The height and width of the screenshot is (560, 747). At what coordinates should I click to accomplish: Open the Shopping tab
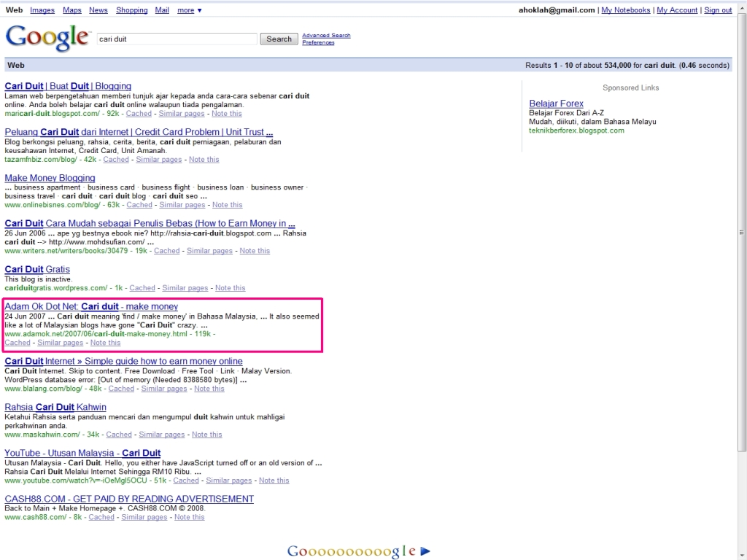tap(131, 10)
